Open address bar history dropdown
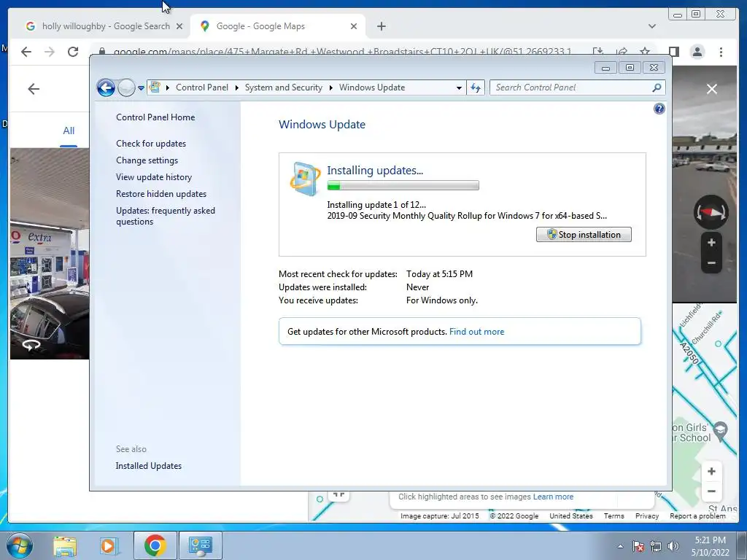This screenshot has height=560, width=747. (459, 88)
